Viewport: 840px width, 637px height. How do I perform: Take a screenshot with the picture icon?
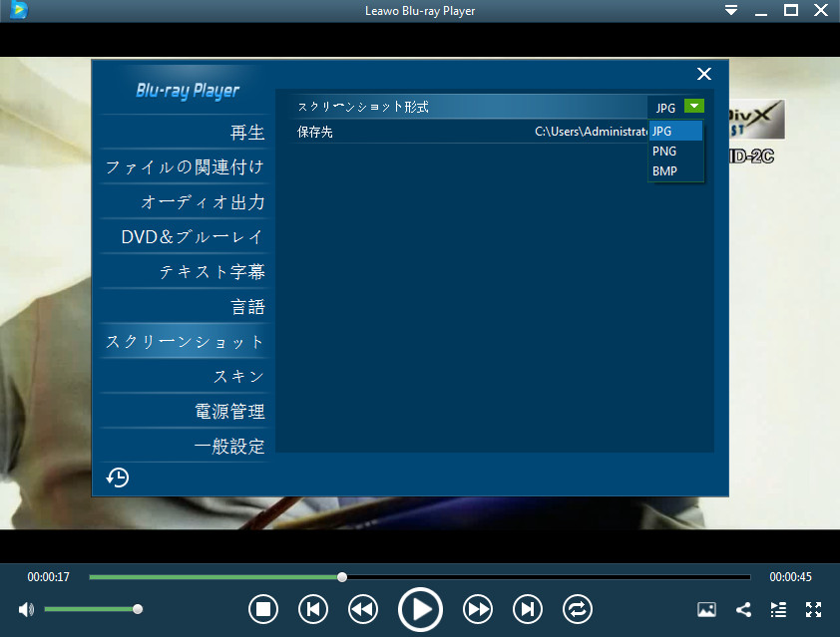pos(706,609)
